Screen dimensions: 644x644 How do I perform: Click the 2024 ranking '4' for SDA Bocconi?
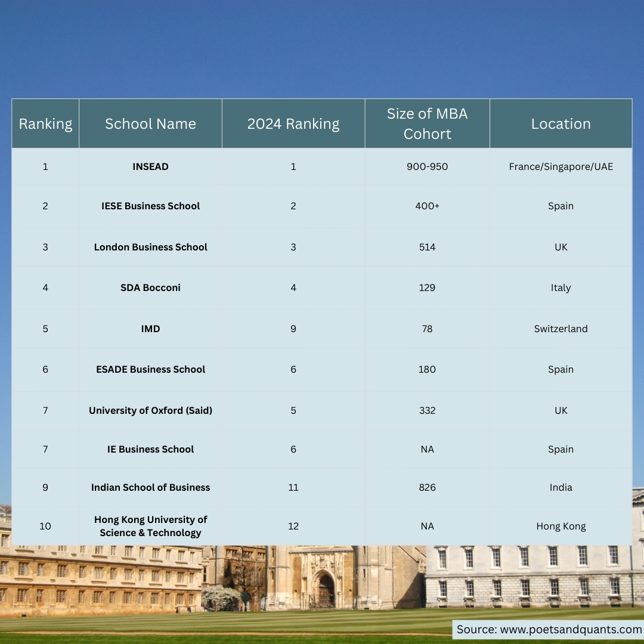[x=293, y=288]
